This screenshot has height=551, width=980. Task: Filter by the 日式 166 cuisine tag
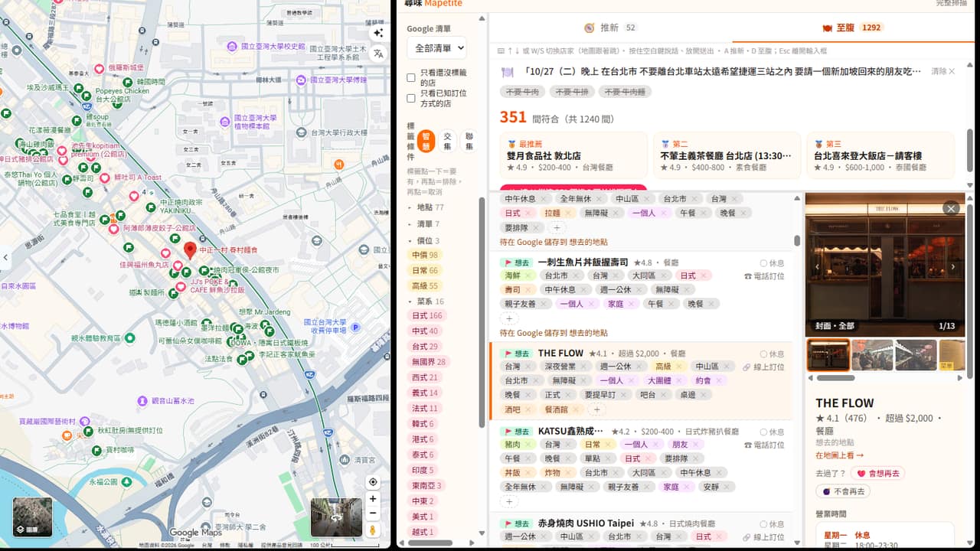[427, 315]
